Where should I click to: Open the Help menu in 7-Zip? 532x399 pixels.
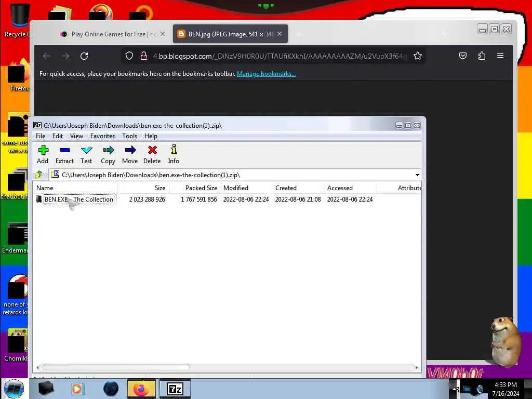click(x=151, y=136)
